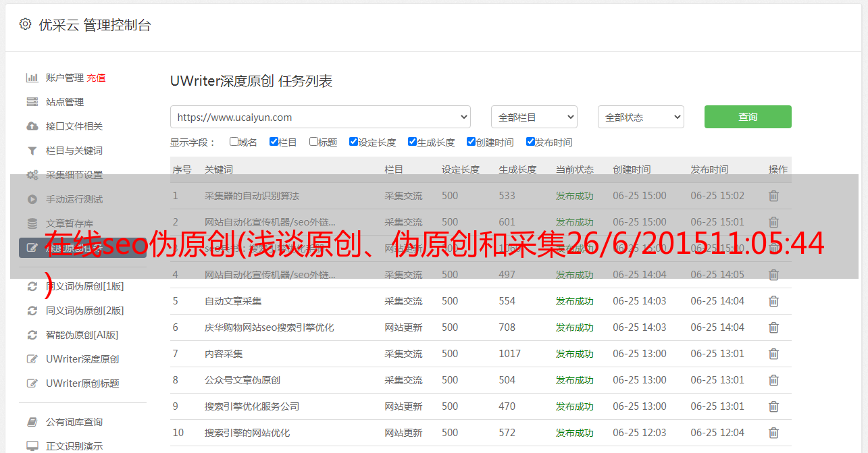Click keyword 公众号文章伪原创 in row 8
The image size is (868, 453).
pos(242,380)
